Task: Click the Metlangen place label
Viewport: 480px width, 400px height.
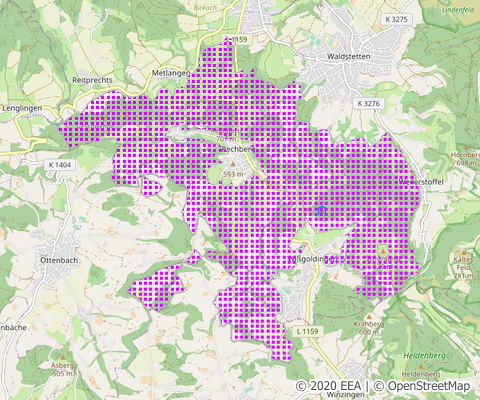Action: [x=171, y=73]
